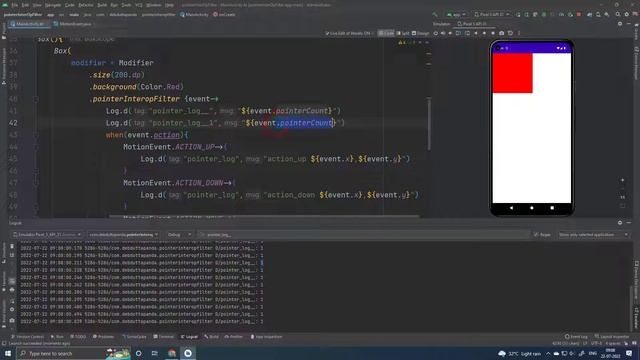Open the Build tool window tab
640x360 pixels.
[x=211, y=337]
